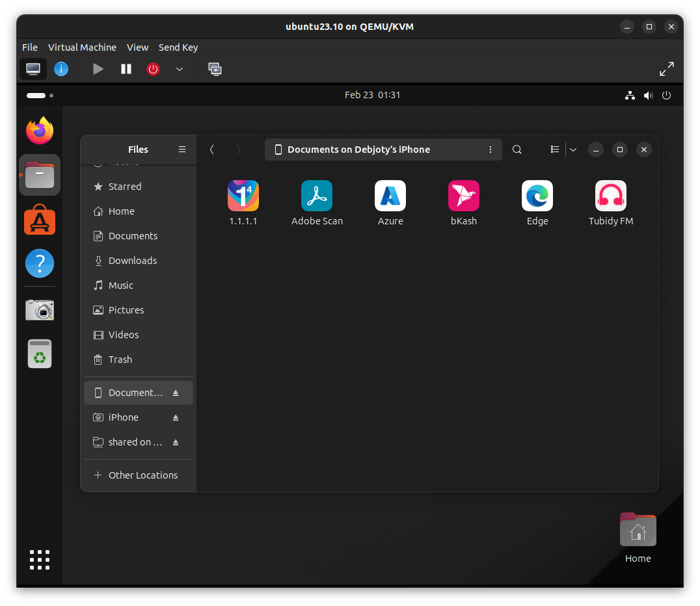Open the bKash app folder

point(464,203)
